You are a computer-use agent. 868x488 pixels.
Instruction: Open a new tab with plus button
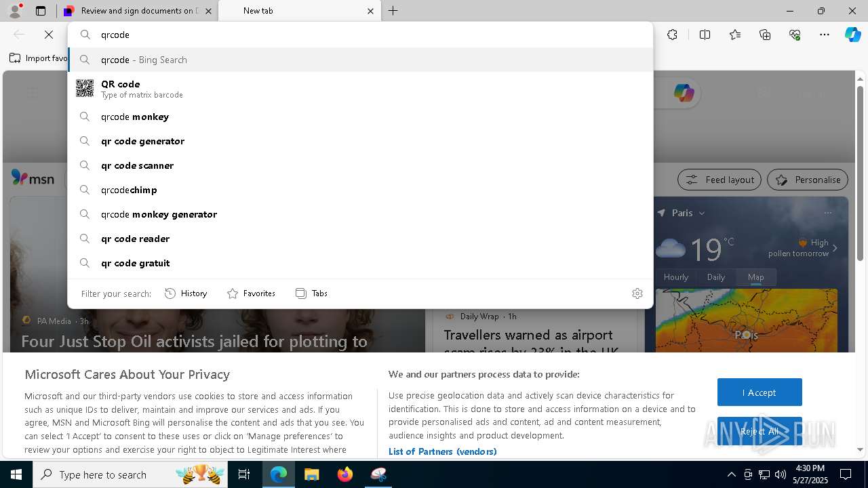click(393, 11)
